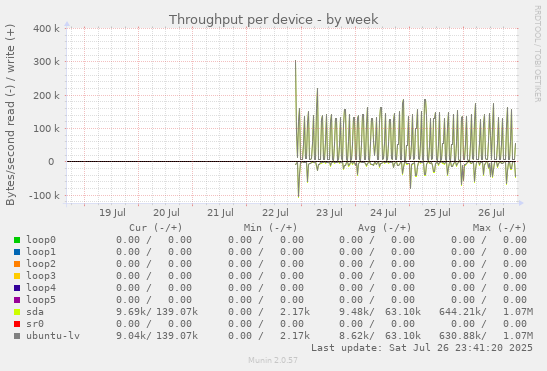547x371 pixels.
Task: Click the loop4 dark blue legend swatch
Action: pyautogui.click(x=17, y=288)
